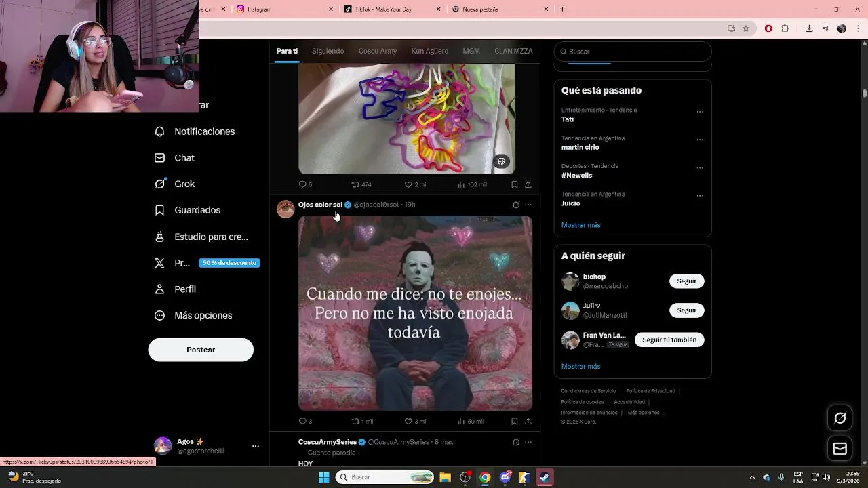Launch Grok from the sidebar

pos(174,184)
